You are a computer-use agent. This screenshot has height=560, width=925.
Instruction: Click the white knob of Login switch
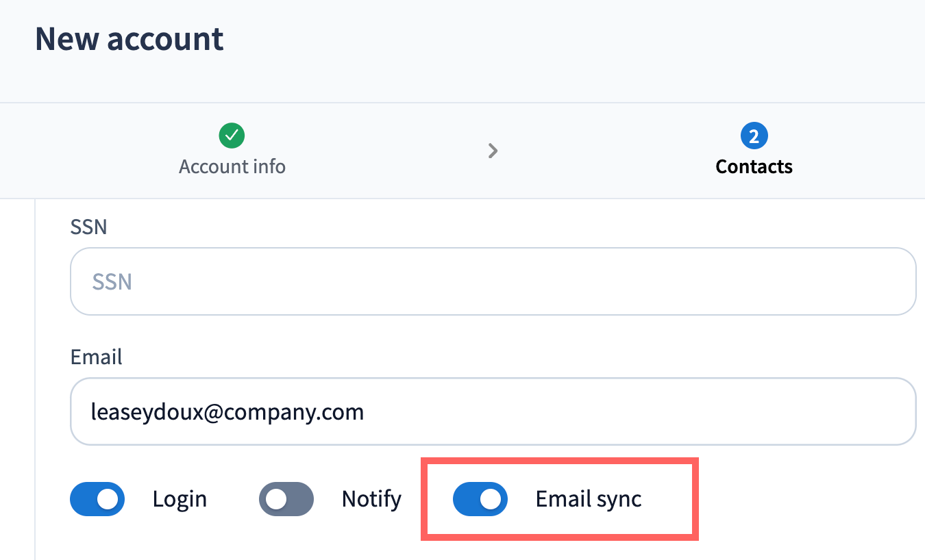tap(108, 500)
